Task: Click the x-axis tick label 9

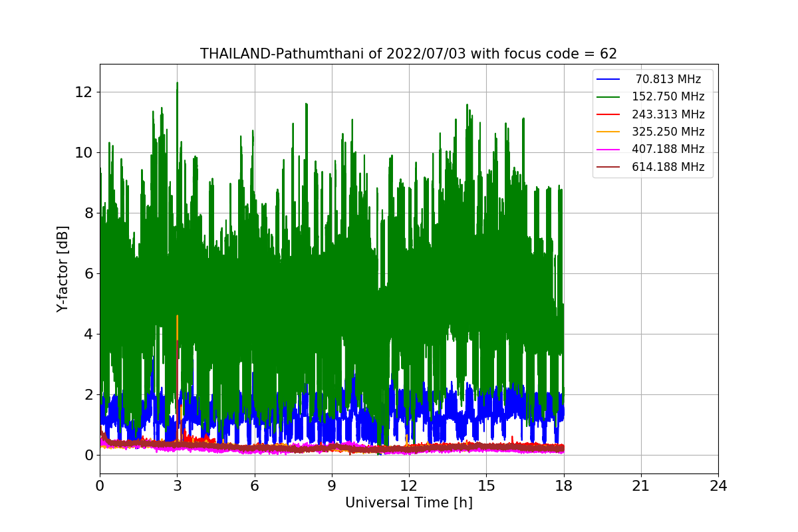Action: (332, 486)
